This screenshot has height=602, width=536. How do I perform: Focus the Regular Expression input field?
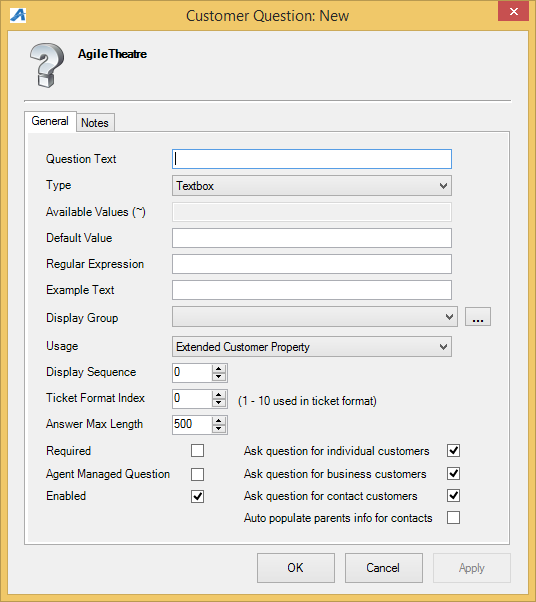(312, 264)
